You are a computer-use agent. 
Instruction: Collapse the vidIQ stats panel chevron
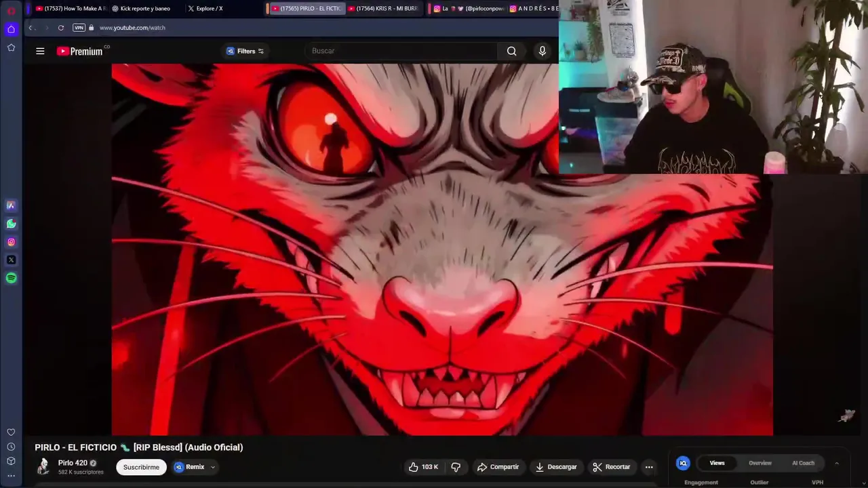(x=837, y=463)
